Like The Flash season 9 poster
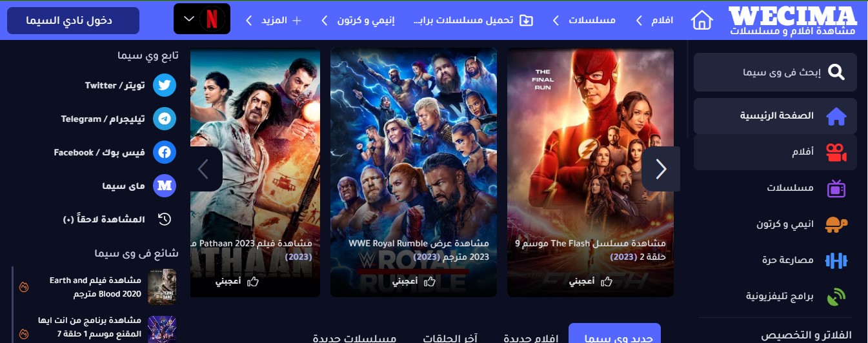Viewport: 868px width, 343px height. 590,281
